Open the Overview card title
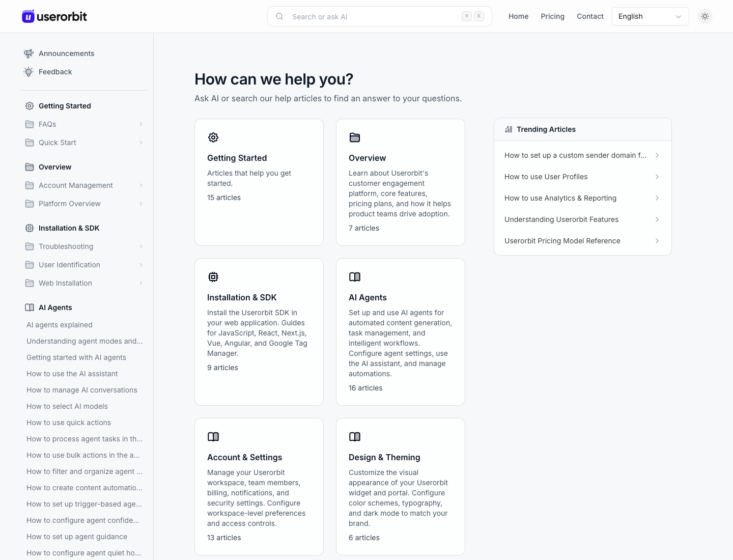Image resolution: width=733 pixels, height=560 pixels. (x=368, y=158)
